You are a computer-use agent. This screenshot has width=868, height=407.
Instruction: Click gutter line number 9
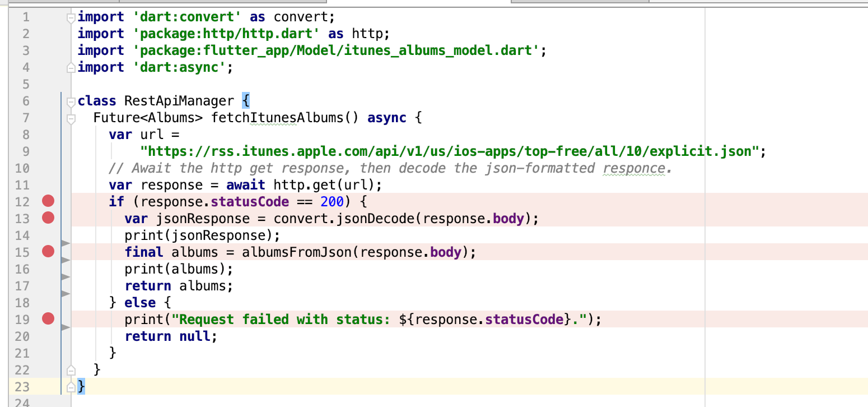click(25, 151)
